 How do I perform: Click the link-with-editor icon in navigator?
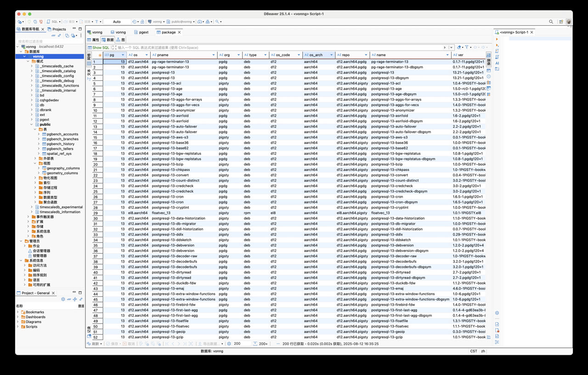tap(60, 35)
